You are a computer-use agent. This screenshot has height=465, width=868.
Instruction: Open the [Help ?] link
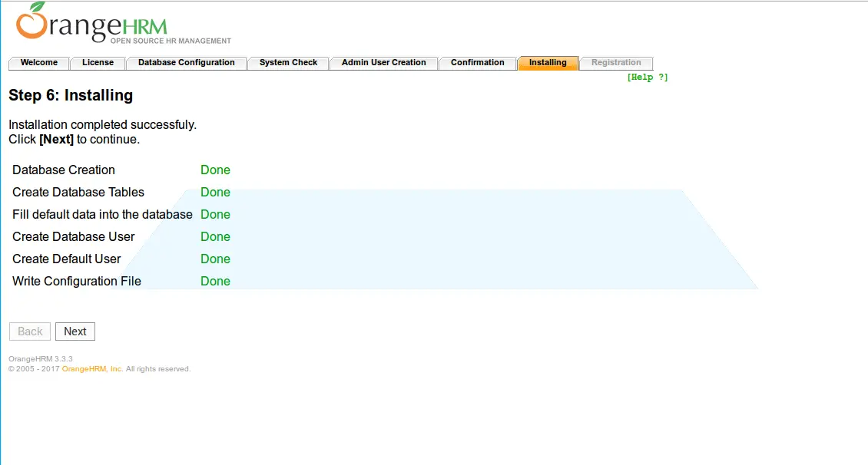tap(647, 77)
